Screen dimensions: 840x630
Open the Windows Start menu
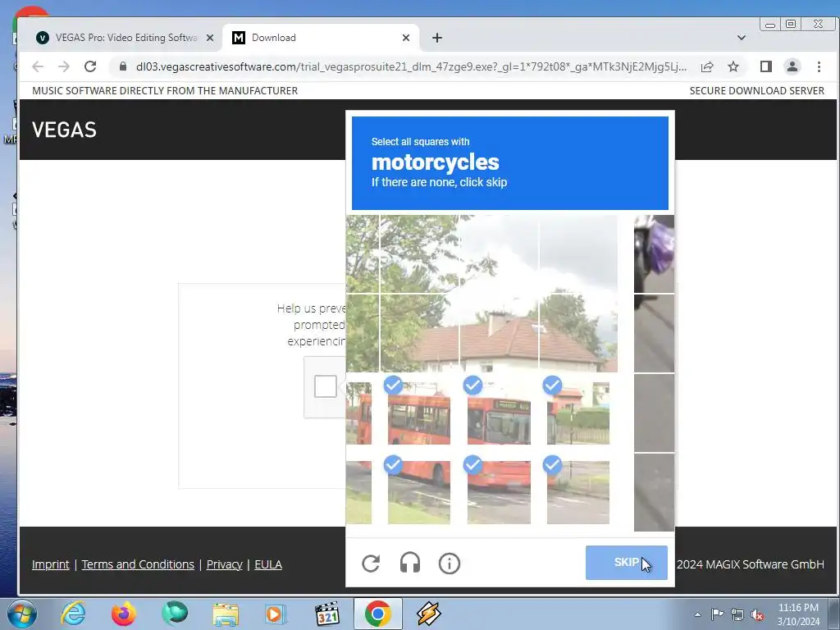click(22, 614)
